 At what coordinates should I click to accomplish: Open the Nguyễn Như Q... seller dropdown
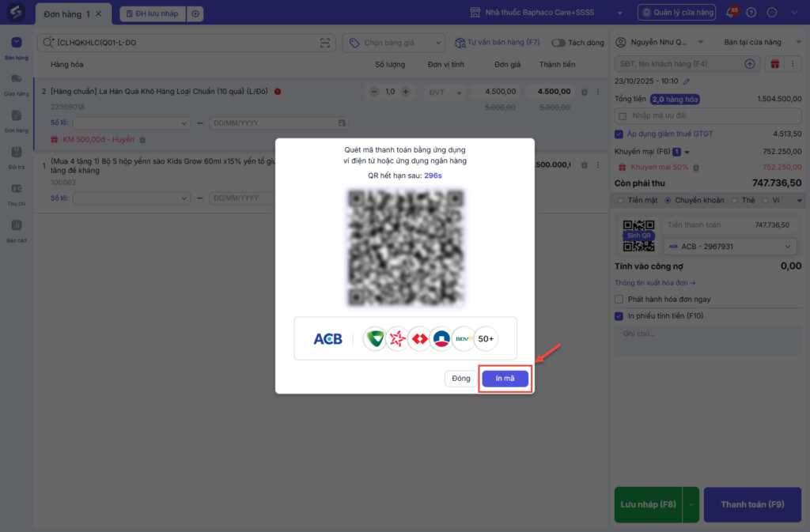pos(660,43)
